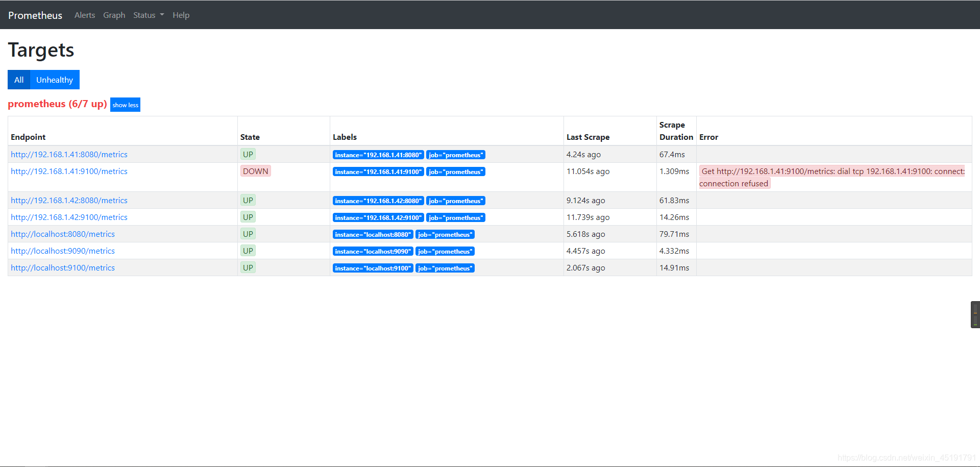Viewport: 980px width, 467px height.
Task: Click the 67.4ms scrape duration
Action: click(x=672, y=154)
